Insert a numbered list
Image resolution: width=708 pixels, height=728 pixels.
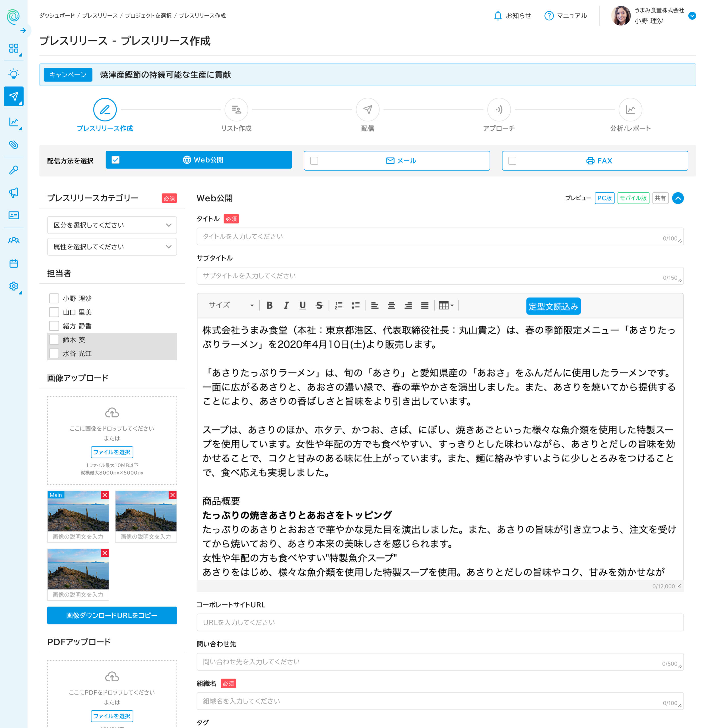(338, 305)
